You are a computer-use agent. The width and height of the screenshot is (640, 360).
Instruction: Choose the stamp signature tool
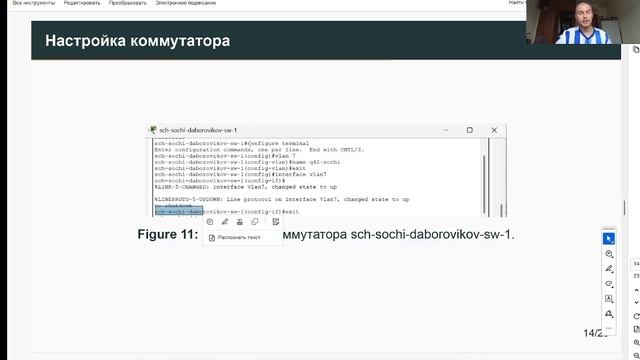click(x=609, y=313)
